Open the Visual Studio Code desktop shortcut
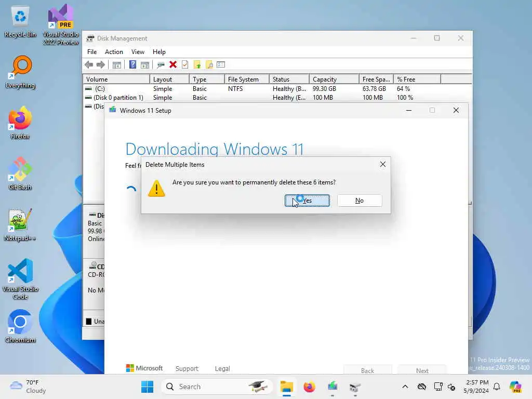 tap(20, 279)
